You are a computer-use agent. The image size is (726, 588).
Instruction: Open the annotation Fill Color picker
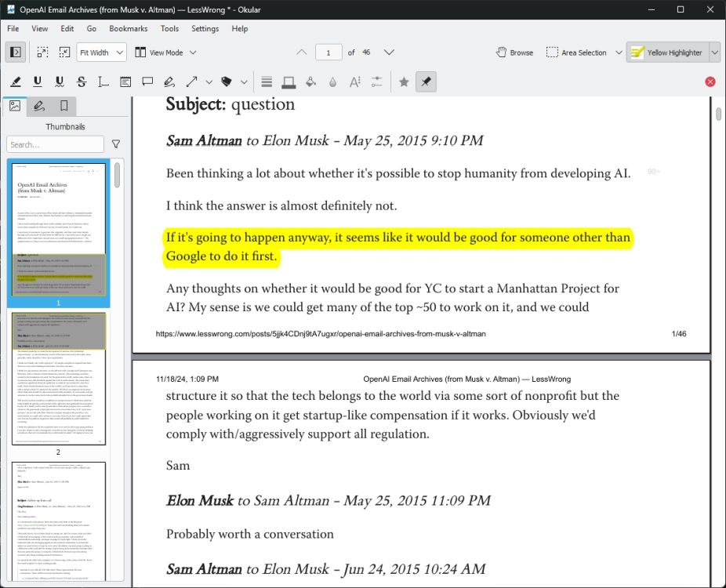point(310,81)
